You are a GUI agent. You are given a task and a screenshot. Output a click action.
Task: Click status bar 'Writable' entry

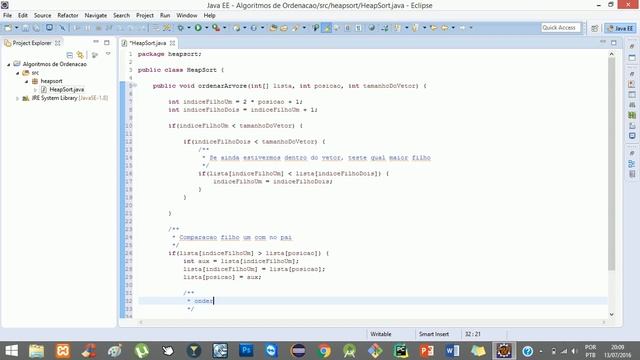tap(381, 334)
